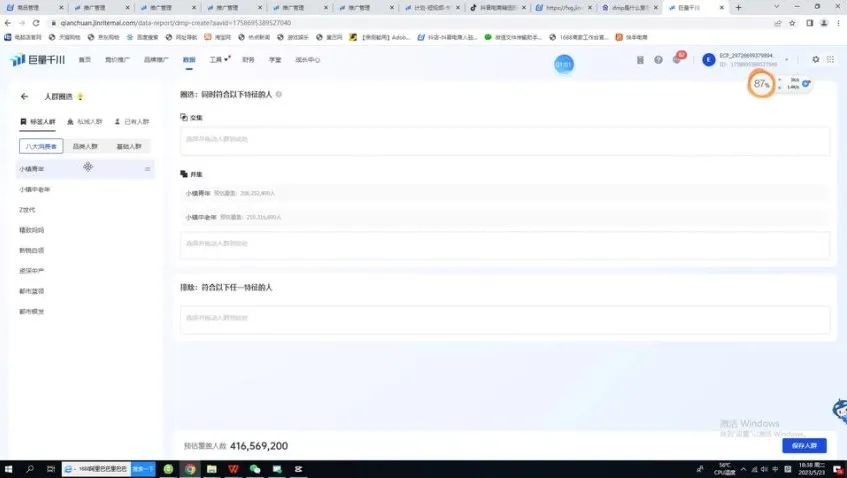
Task: Open the notifications bell with red badge
Action: coord(677,59)
